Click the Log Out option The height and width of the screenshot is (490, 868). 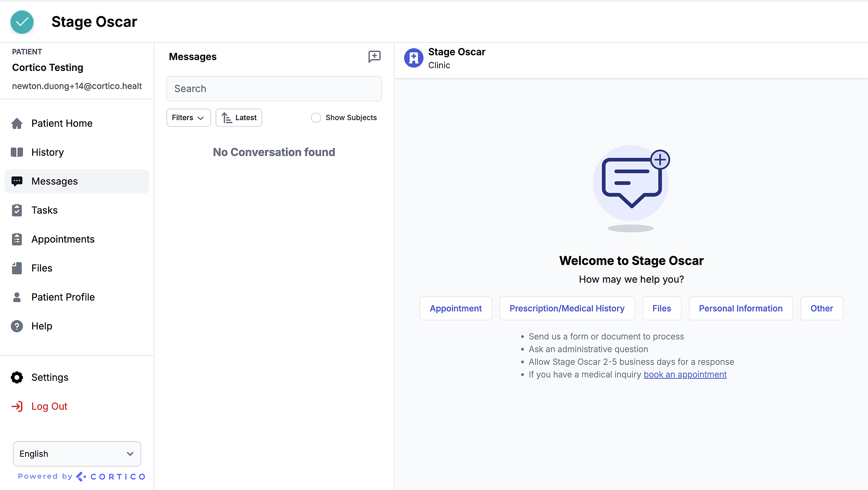click(x=49, y=406)
